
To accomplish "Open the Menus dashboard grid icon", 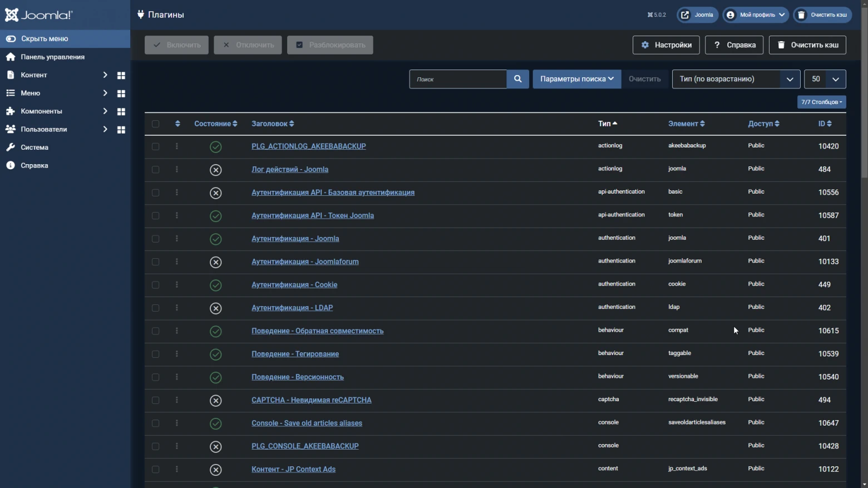I will (121, 93).
